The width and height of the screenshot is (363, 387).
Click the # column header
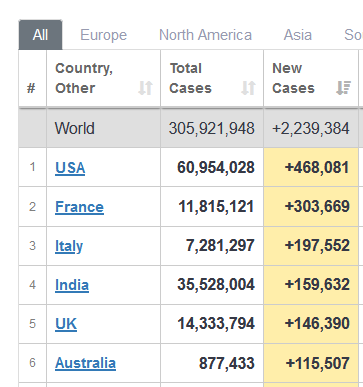[31, 88]
